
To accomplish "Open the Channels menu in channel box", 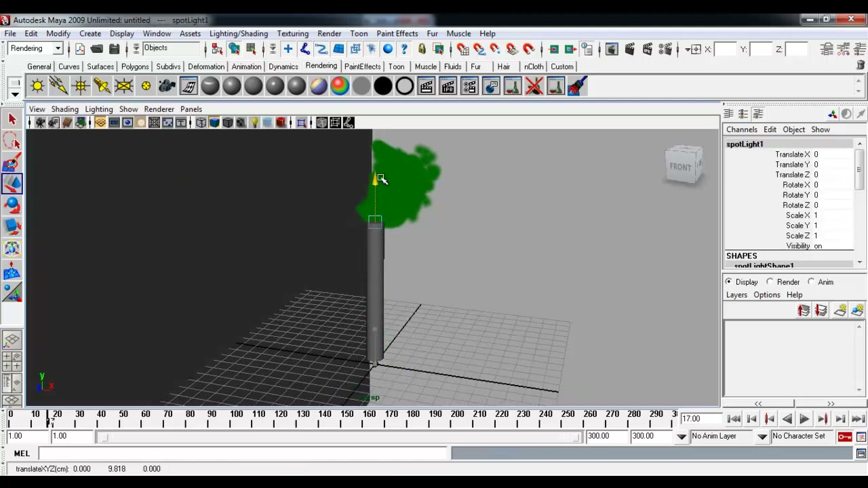I will (742, 129).
